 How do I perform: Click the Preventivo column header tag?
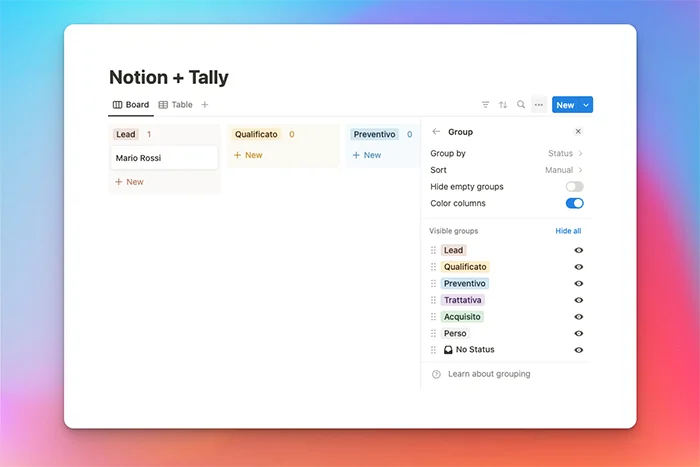tap(374, 134)
